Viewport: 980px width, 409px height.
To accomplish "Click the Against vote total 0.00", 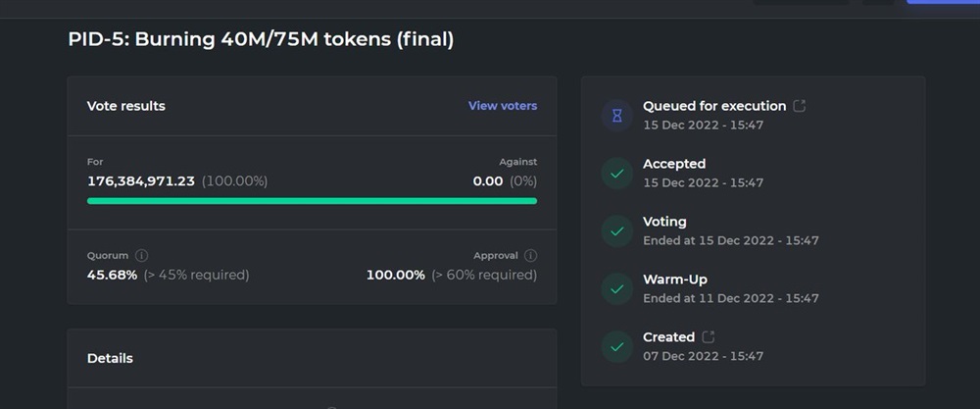I will coord(487,181).
